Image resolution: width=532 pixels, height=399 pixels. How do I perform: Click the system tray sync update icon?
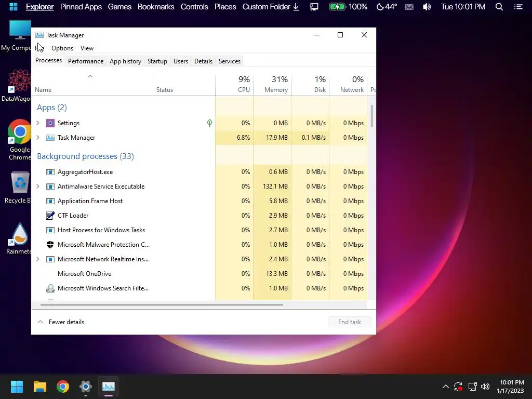pos(458,387)
